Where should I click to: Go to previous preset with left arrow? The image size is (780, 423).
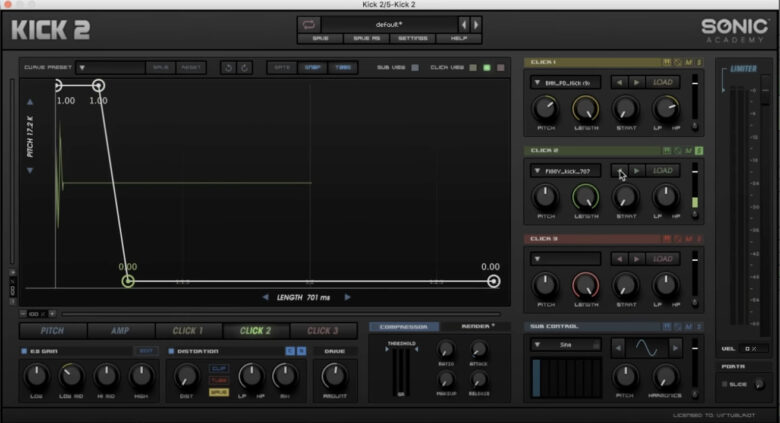(x=464, y=24)
